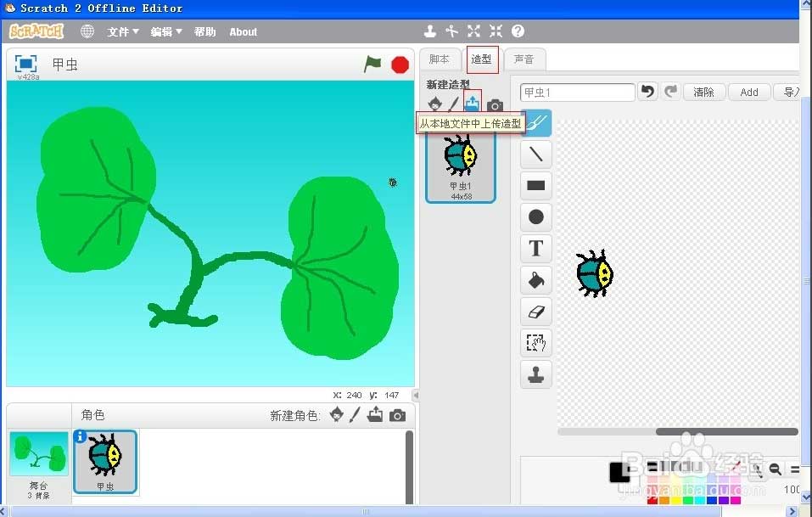Choose costume from library icon
The image size is (812, 517).
[435, 104]
